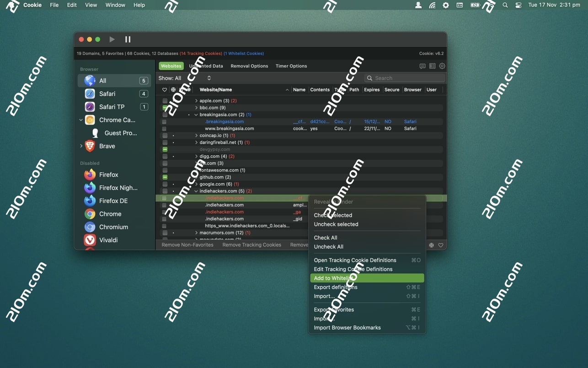Click the Firefox Nightly icon

point(90,188)
